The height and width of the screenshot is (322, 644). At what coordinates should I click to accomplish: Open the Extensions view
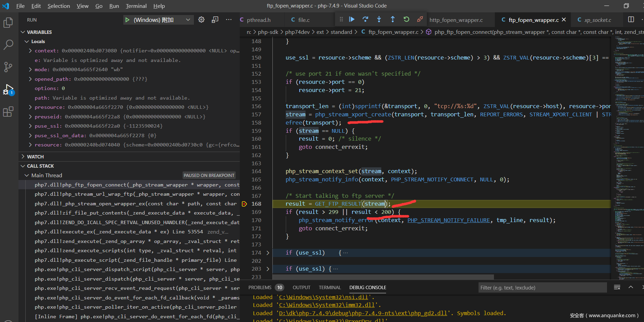[x=8, y=112]
